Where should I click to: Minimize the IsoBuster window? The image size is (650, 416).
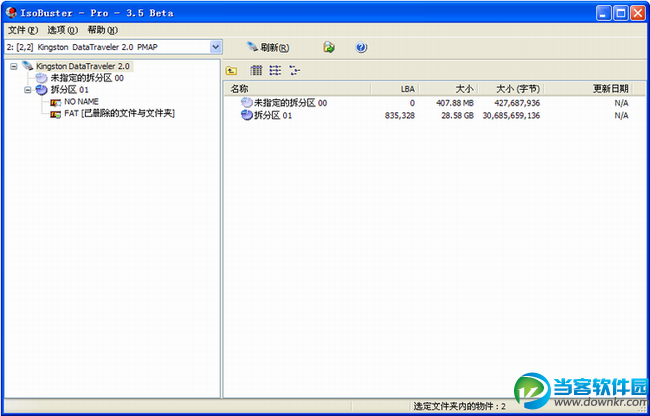pyautogui.click(x=604, y=14)
